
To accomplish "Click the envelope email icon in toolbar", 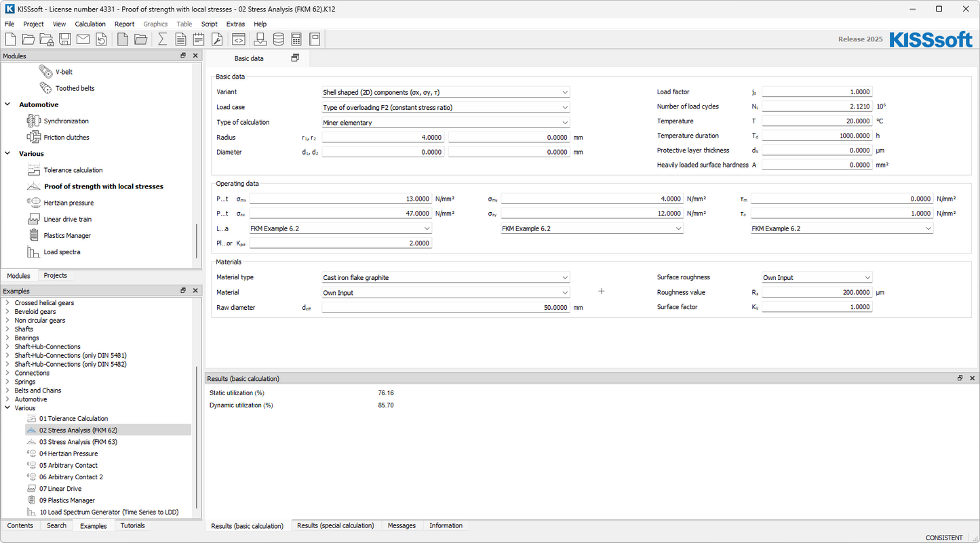I will [83, 39].
